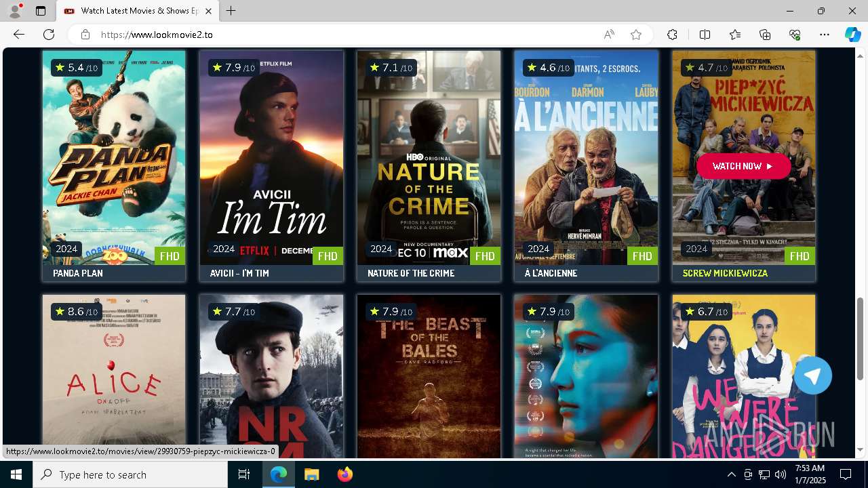
Task: Open the Panda Plan poster
Action: (x=114, y=157)
